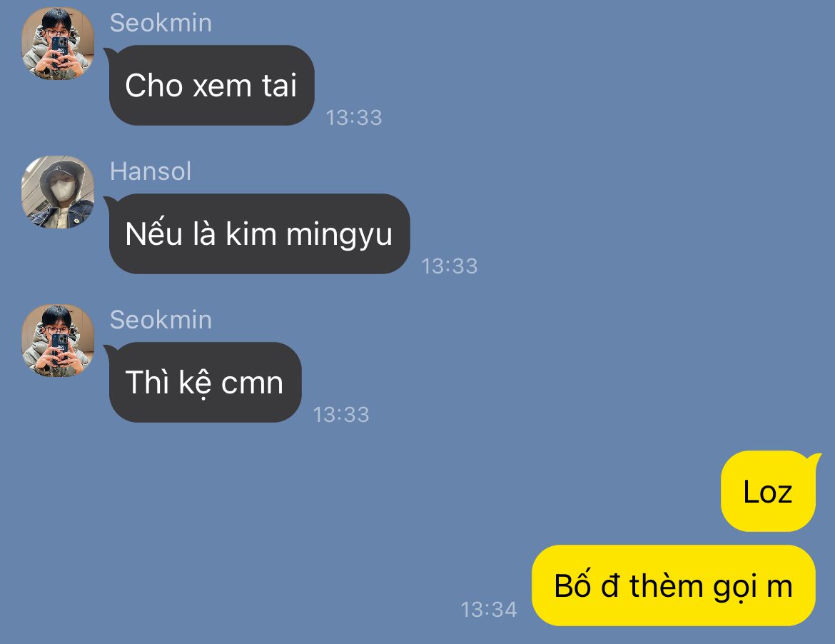
Task: Click the word "cmn" in Seokmin's second message
Action: tap(252, 383)
